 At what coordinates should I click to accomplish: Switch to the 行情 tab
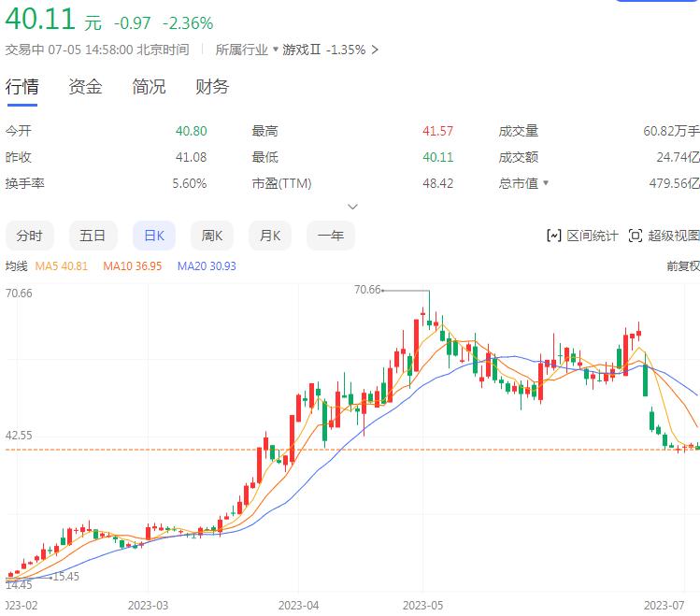tap(21, 87)
